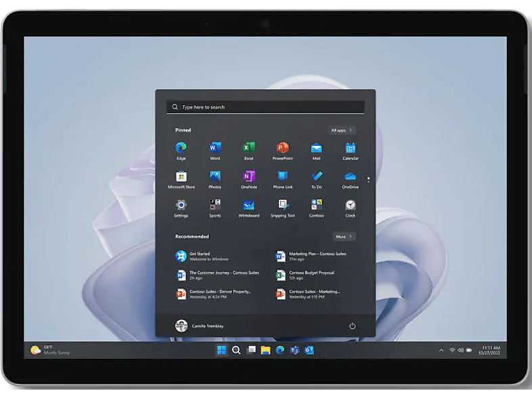This screenshot has height=397, width=532.
Task: Launch Word from pinned apps
Action: coord(215,151)
